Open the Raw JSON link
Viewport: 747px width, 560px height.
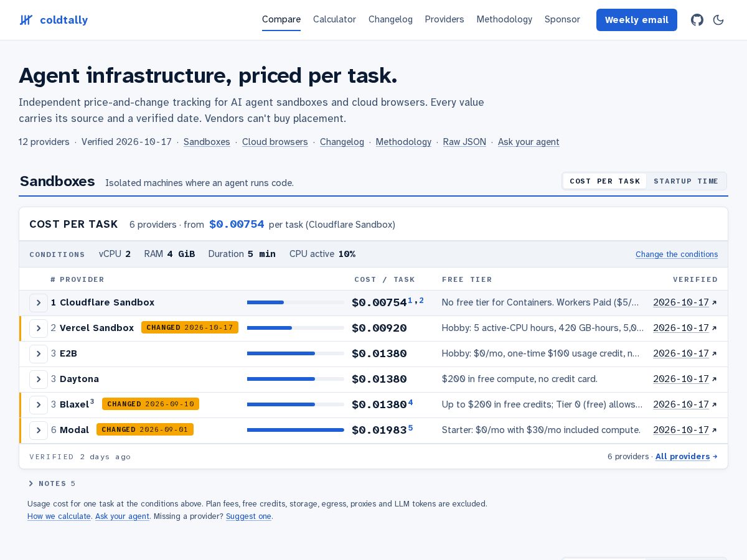464,142
